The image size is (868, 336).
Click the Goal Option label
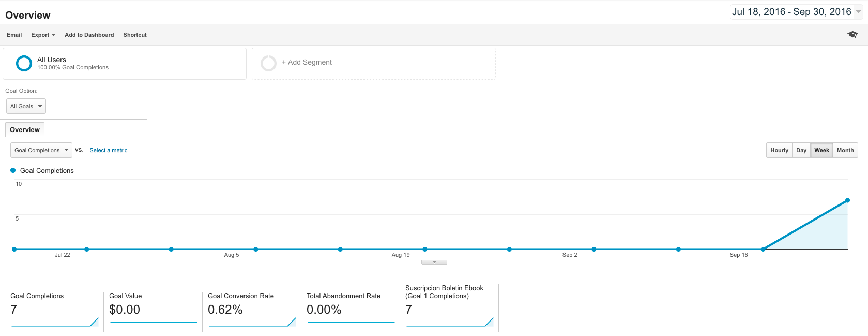click(x=21, y=91)
